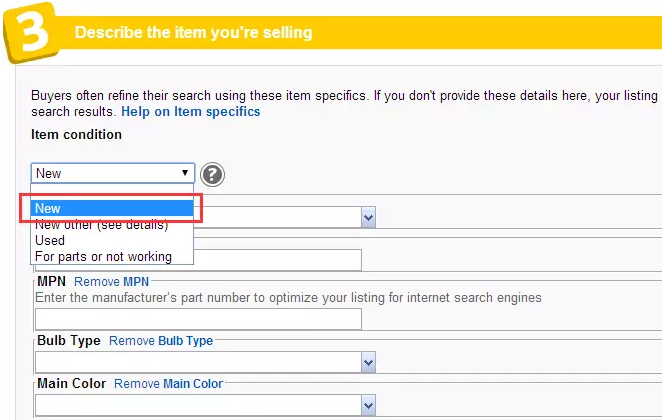This screenshot has height=420, width=662.
Task: Click Remove Bulb Type link
Action: [x=161, y=341]
